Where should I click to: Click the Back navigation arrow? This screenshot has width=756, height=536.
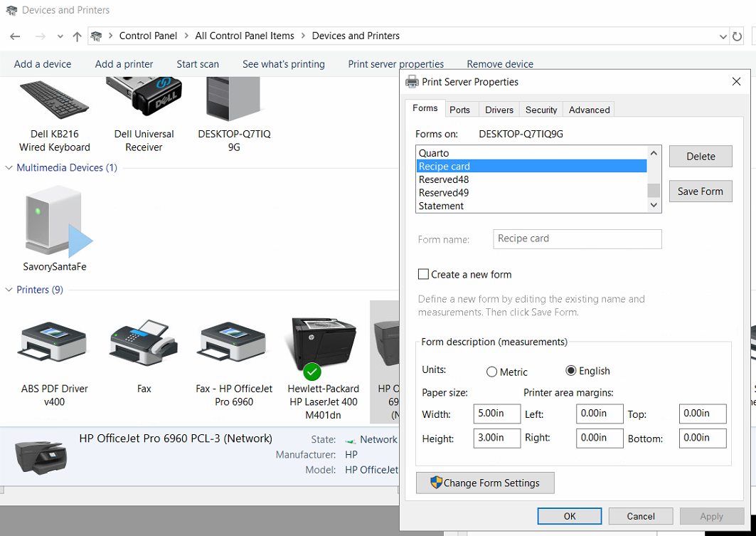tap(15, 36)
